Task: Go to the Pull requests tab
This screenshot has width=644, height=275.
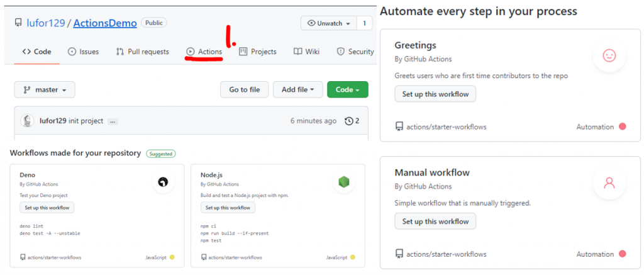Action: pos(143,52)
